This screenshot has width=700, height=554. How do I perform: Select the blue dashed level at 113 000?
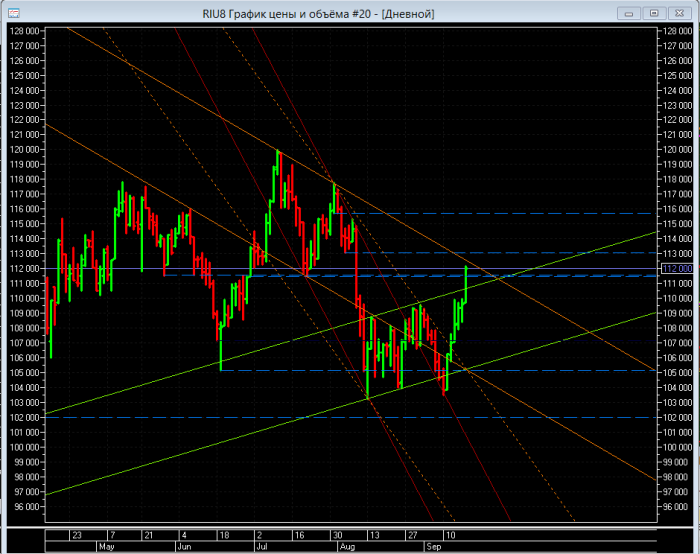tap(500, 253)
